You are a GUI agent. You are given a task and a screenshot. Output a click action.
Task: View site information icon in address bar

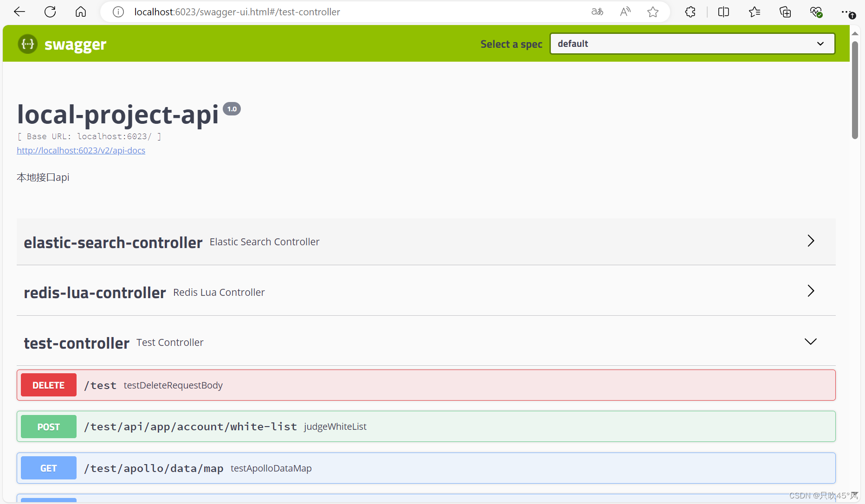click(x=118, y=12)
